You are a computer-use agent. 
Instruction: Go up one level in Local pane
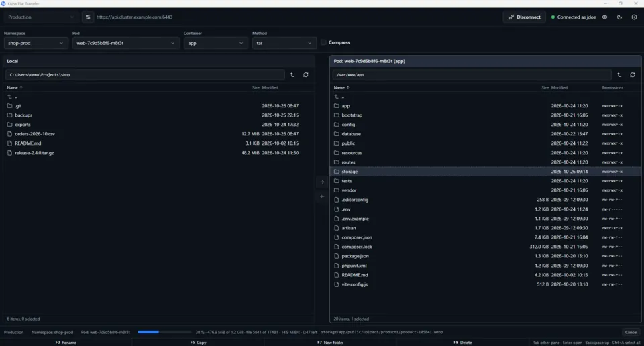pos(292,74)
